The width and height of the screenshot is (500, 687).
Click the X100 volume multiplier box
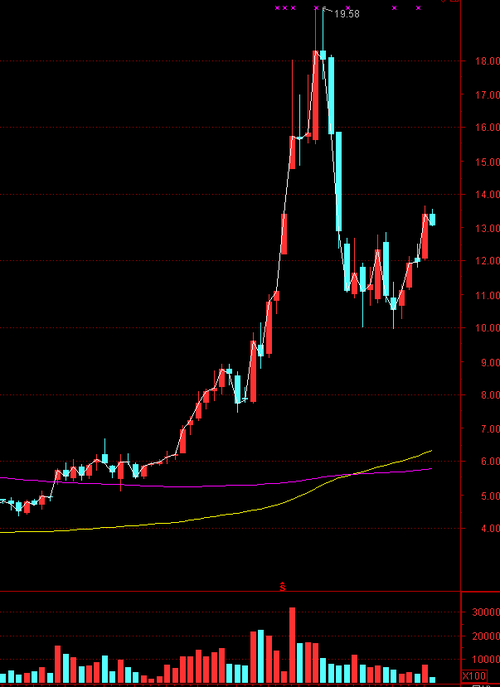click(474, 676)
